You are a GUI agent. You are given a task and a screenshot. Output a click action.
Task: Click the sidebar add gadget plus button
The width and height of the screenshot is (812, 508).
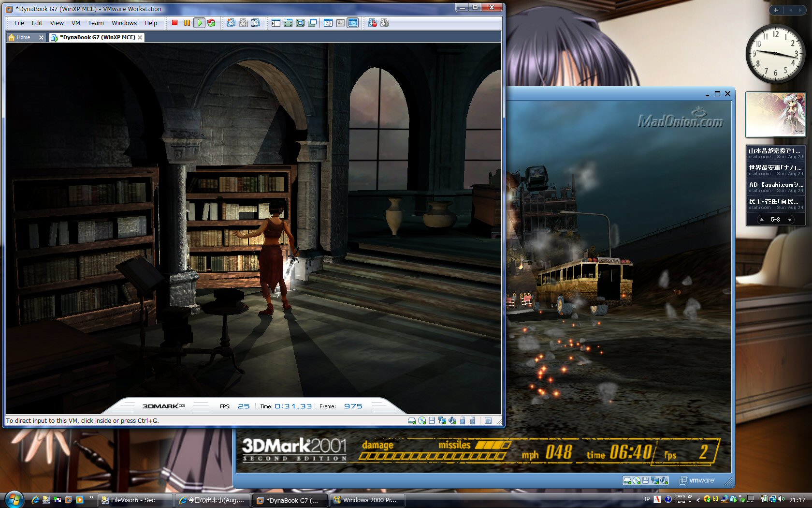pyautogui.click(x=776, y=10)
